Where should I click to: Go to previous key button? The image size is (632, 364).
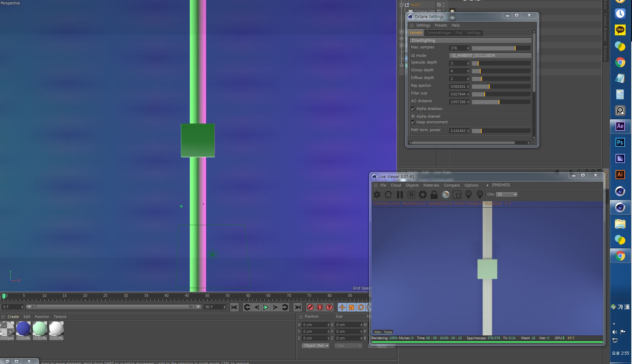tap(247, 307)
